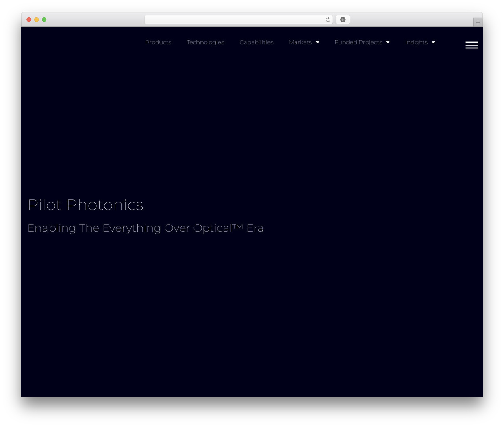Image resolution: width=504 pixels, height=427 pixels.
Task: Open the hamburger menu icon
Action: pyautogui.click(x=472, y=45)
